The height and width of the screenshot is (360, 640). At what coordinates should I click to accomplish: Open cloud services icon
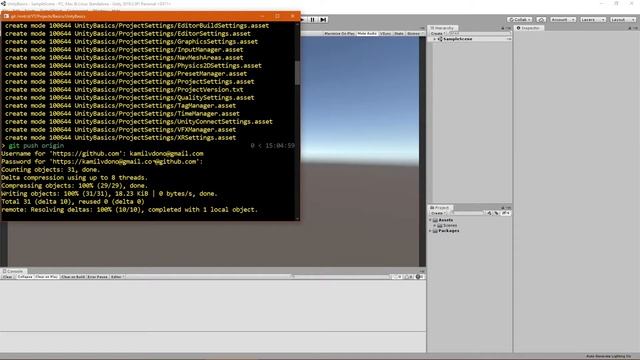click(541, 20)
